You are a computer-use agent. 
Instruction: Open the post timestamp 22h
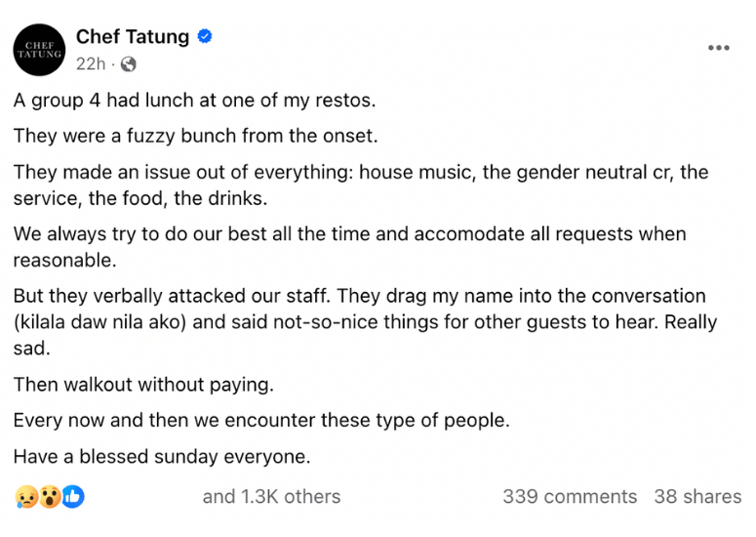pos(91,63)
